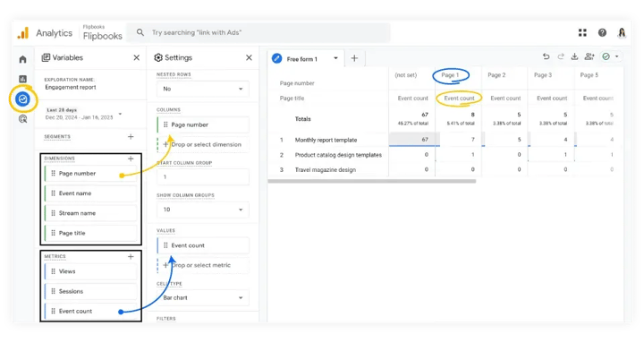Screen dimensions: 644x343
Task: Open the Nested rows dropdown
Action: [x=203, y=89]
